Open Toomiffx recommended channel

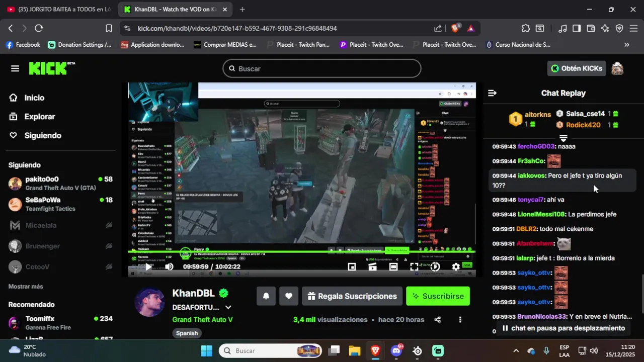[60, 323]
